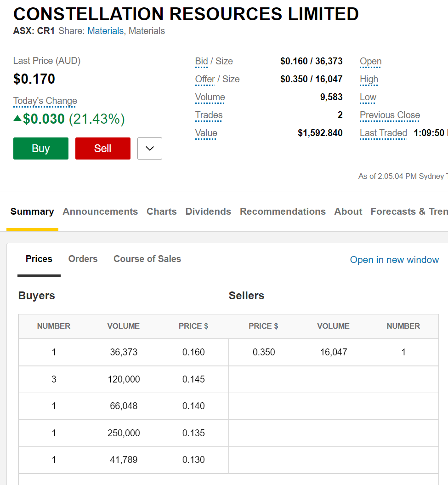The image size is (448, 485).
Task: Click buyer price 0.130 cell
Action: tap(193, 460)
